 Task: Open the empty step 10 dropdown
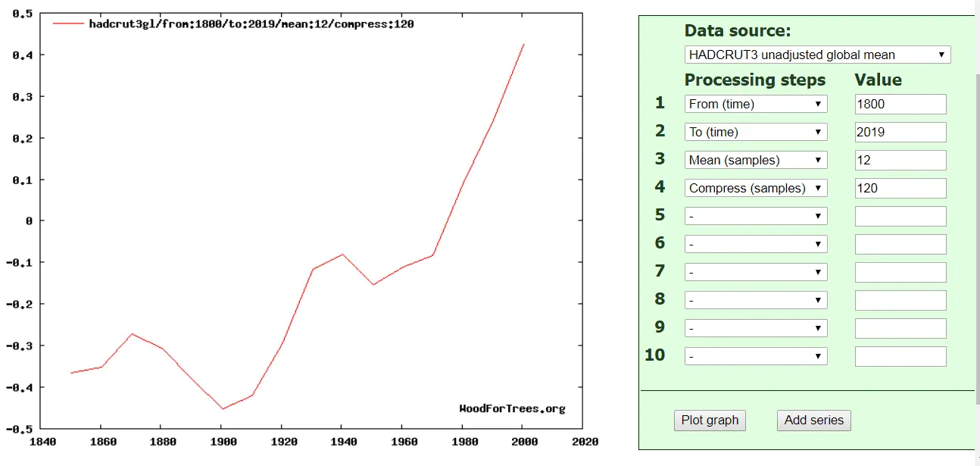pyautogui.click(x=755, y=356)
